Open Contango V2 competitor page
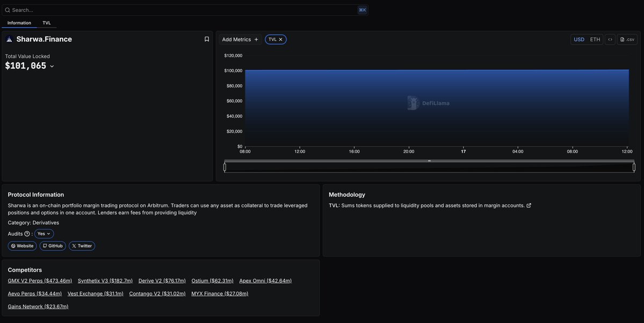This screenshot has width=644, height=323. click(x=157, y=293)
